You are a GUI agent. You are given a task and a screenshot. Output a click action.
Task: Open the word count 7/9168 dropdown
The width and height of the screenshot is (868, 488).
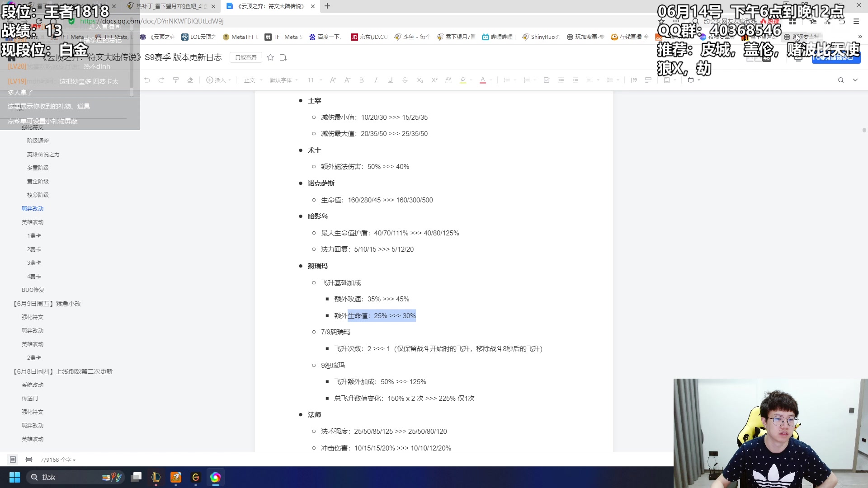pyautogui.click(x=58, y=460)
